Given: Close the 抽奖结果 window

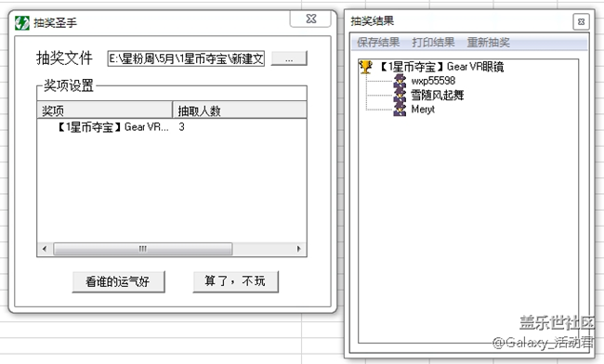Looking at the screenshot, I should coord(582,22).
